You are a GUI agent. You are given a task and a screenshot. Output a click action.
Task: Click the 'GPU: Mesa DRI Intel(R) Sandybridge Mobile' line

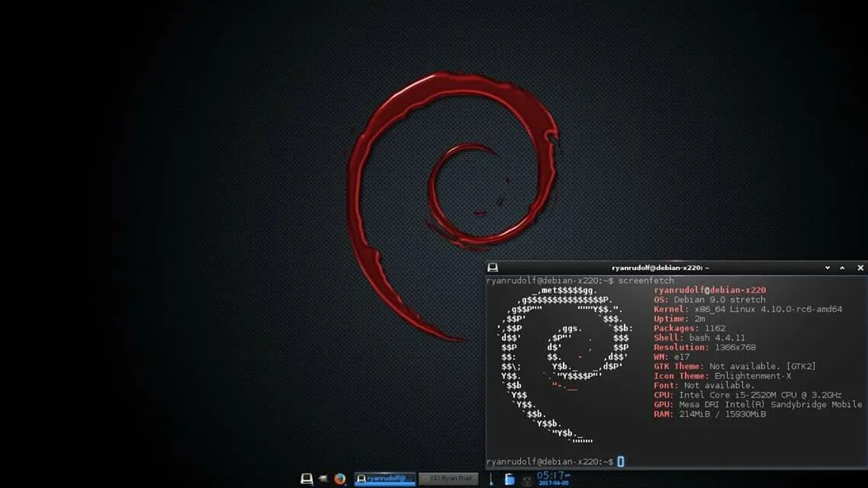(758, 404)
